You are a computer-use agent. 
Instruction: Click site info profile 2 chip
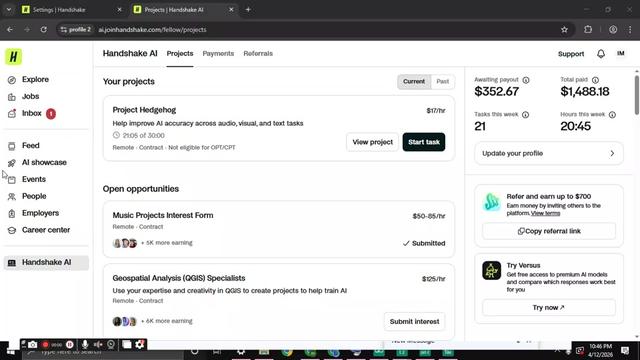click(76, 29)
